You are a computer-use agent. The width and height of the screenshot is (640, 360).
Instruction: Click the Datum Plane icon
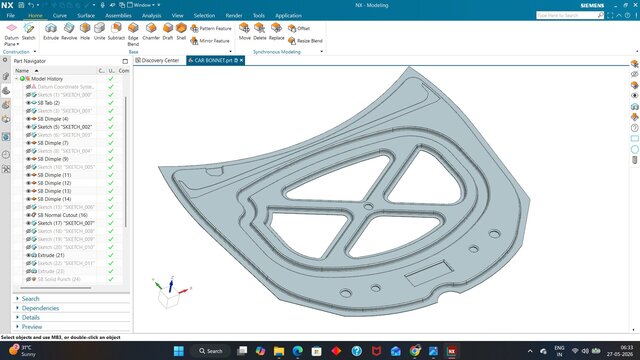click(x=11, y=28)
